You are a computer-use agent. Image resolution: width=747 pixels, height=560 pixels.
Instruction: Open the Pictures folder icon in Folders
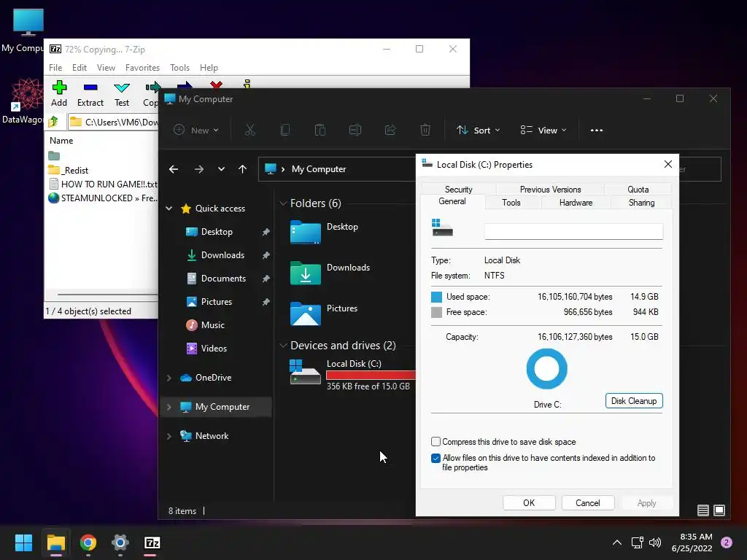(306, 314)
